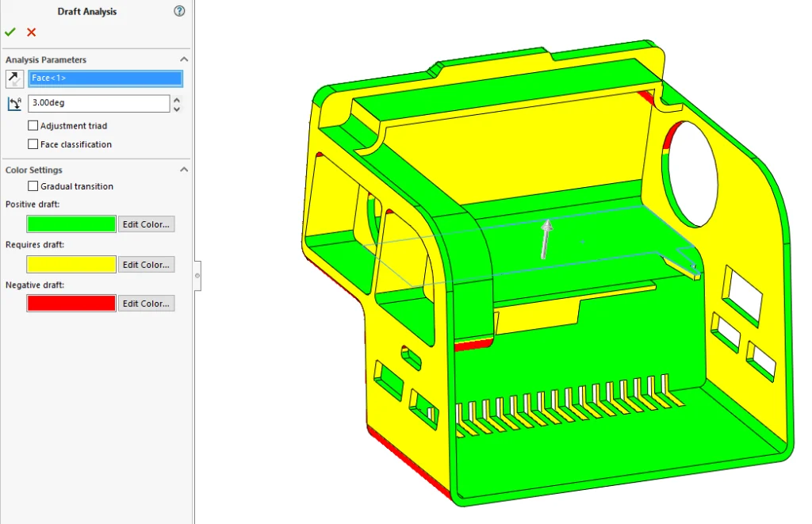Cancel draft analysis with red X icon
812x524 pixels.
(32, 33)
